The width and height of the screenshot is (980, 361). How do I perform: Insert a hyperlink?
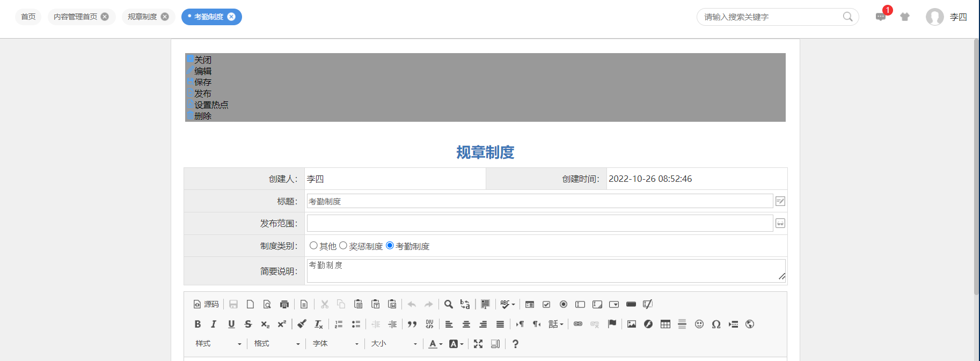click(x=578, y=324)
